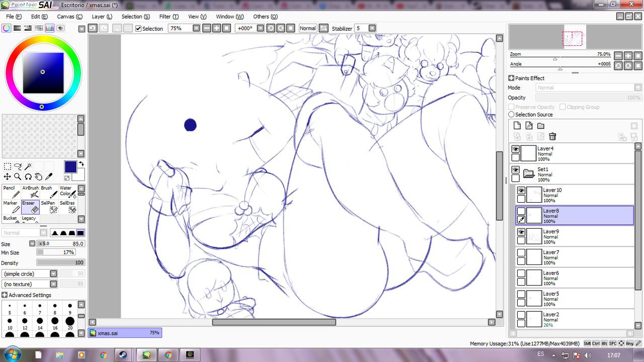Choose the lasso selection tool
Screen dimensions: 644x362
(x=18, y=166)
